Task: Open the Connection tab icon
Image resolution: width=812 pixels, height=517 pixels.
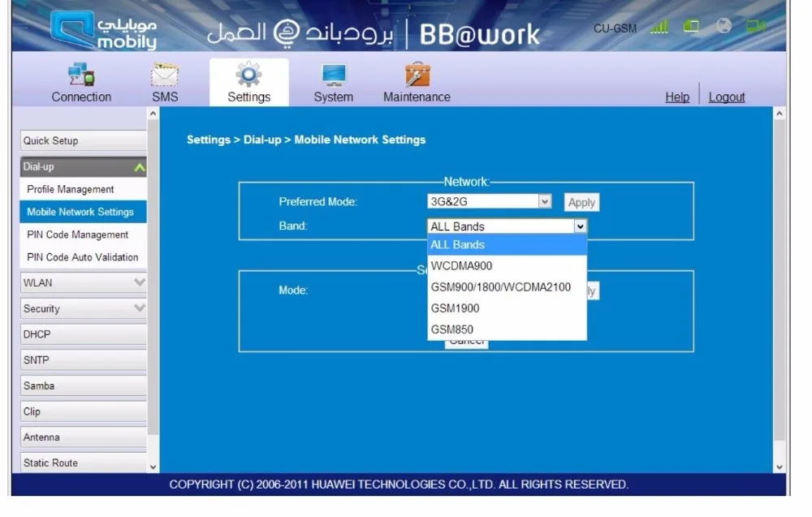Action: tap(81, 75)
